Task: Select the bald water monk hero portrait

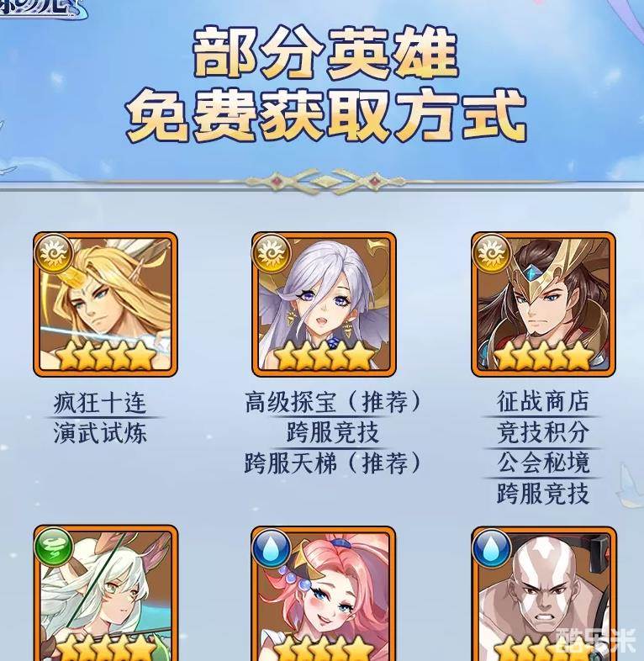Action: point(543,593)
